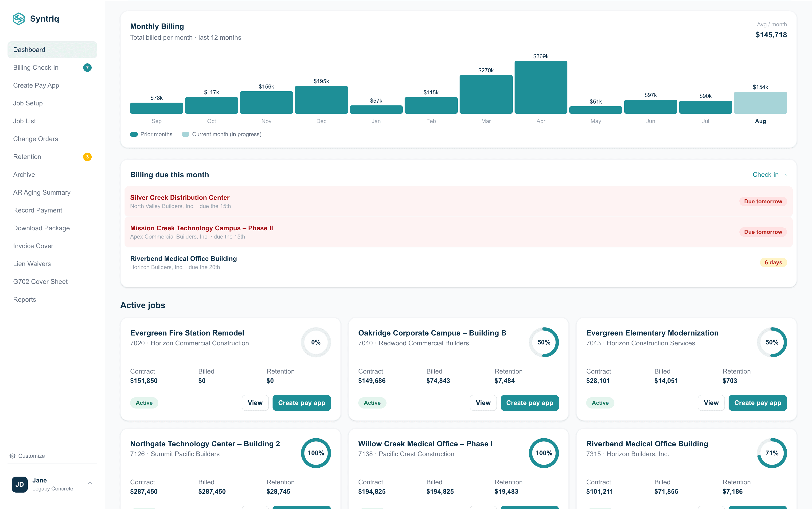
Task: Click the Customize link
Action: pyautogui.click(x=27, y=456)
